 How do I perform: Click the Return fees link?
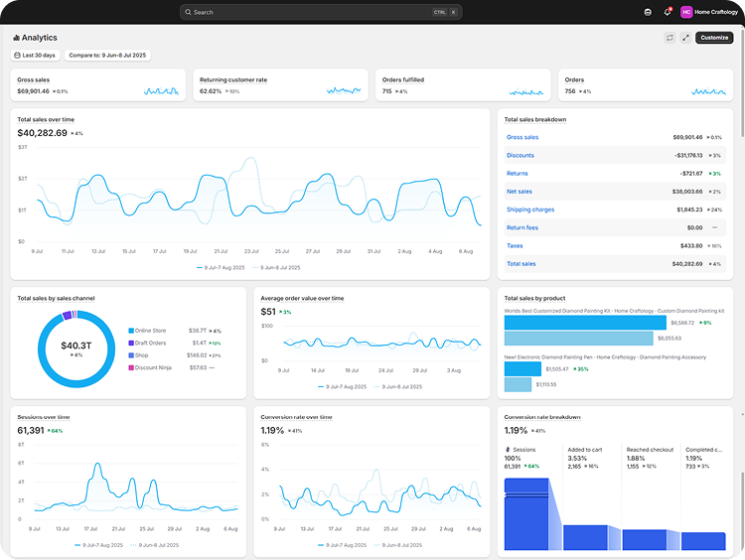[522, 227]
